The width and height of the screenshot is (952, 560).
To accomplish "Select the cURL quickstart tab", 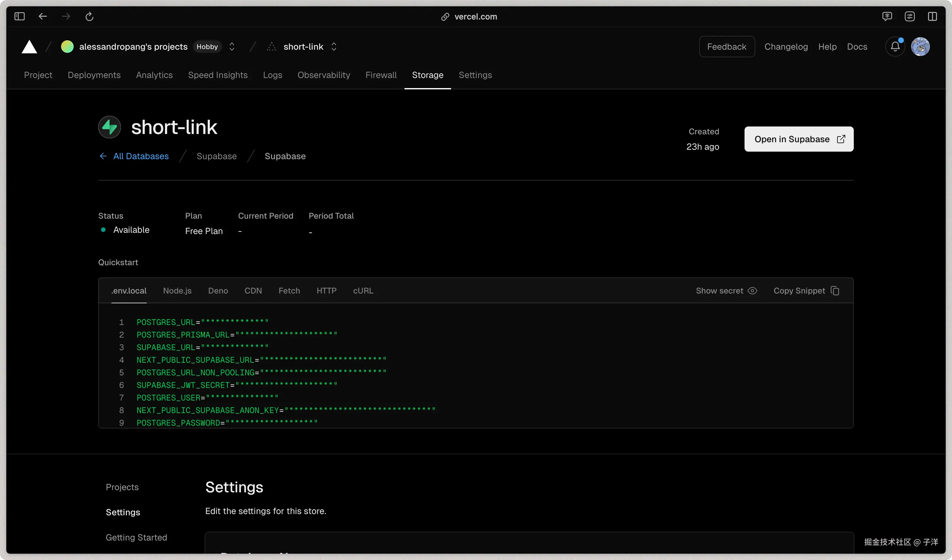I will (363, 291).
